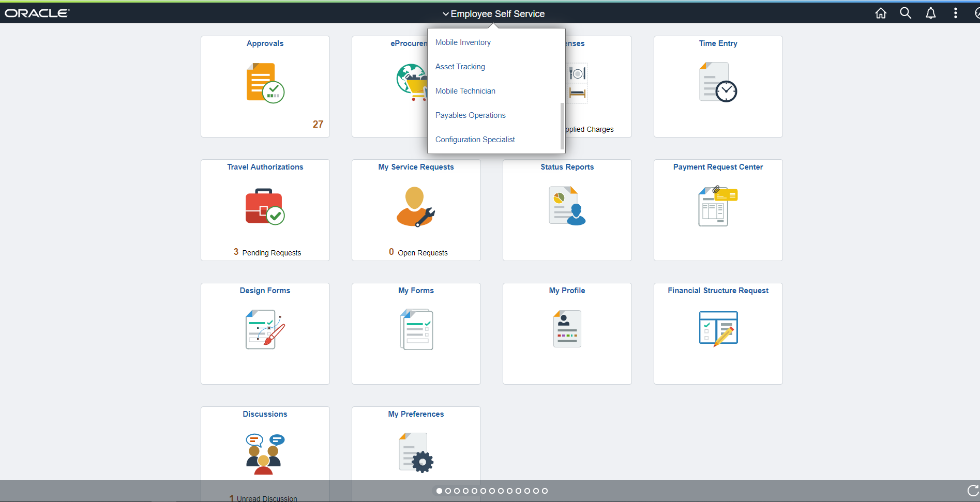Open the My Service Requests wrench icon

[416, 207]
